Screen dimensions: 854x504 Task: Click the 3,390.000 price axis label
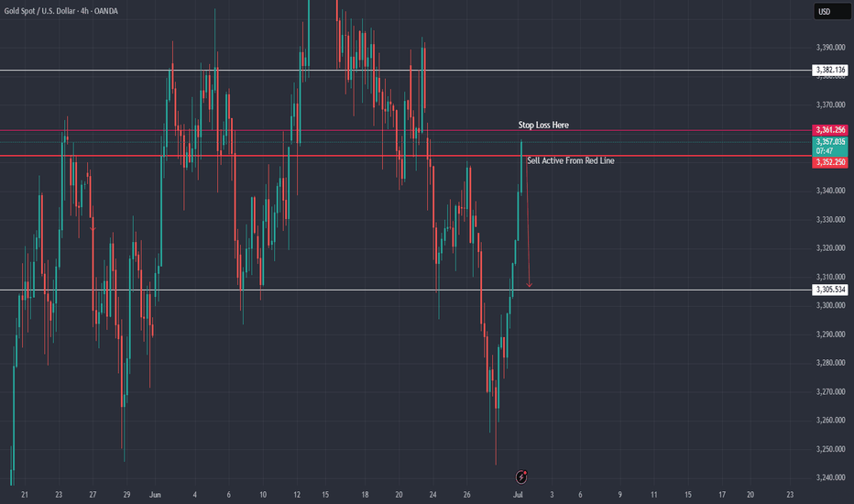[830, 48]
